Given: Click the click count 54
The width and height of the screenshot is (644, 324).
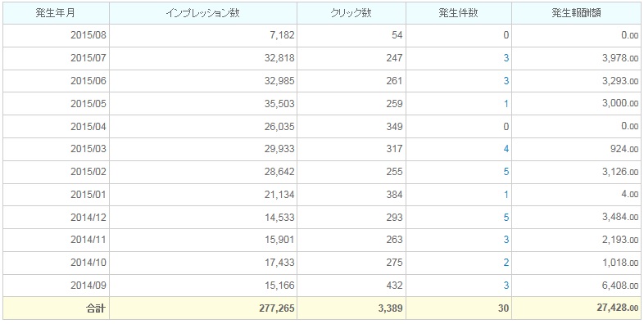Looking at the screenshot, I should coord(397,36).
